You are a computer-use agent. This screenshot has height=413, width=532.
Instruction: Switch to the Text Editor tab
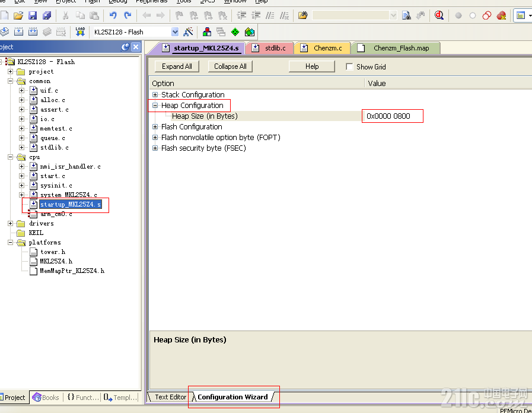pyautogui.click(x=170, y=397)
